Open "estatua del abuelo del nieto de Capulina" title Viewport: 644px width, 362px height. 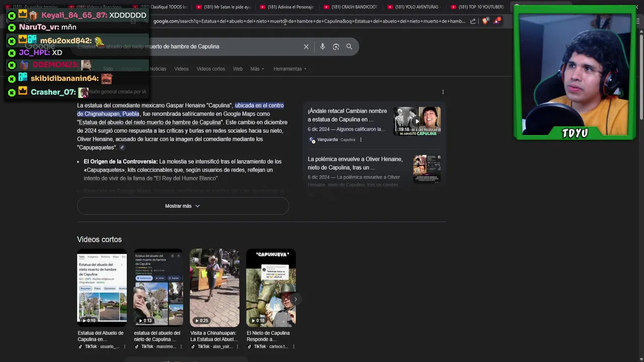point(157,336)
